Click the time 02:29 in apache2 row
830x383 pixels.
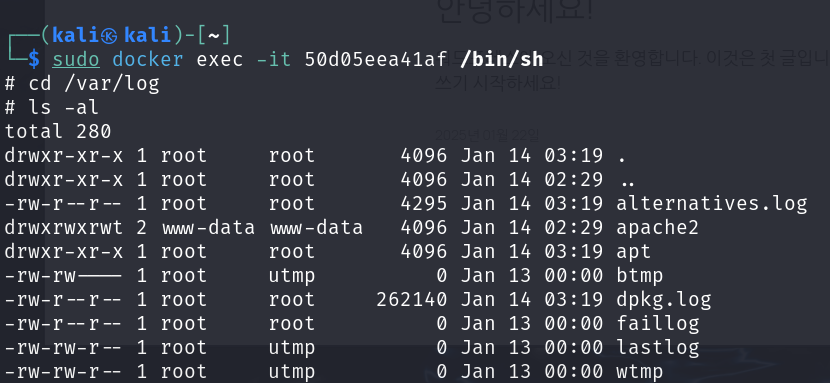573,228
